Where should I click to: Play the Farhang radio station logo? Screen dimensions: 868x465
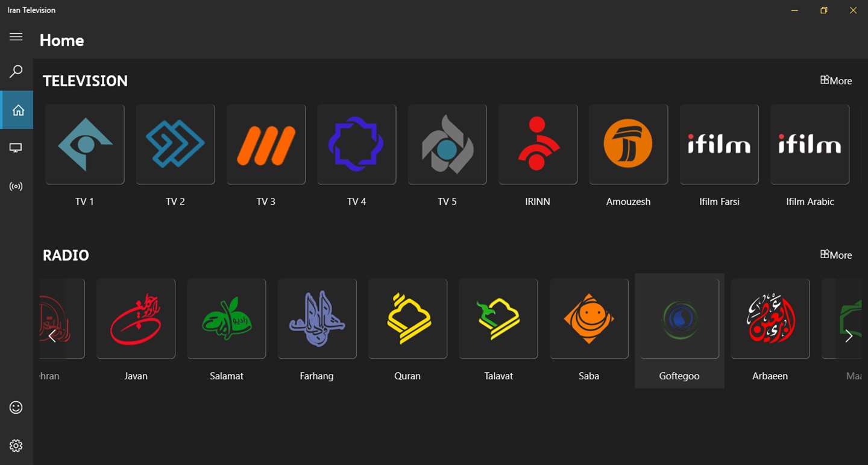[317, 318]
